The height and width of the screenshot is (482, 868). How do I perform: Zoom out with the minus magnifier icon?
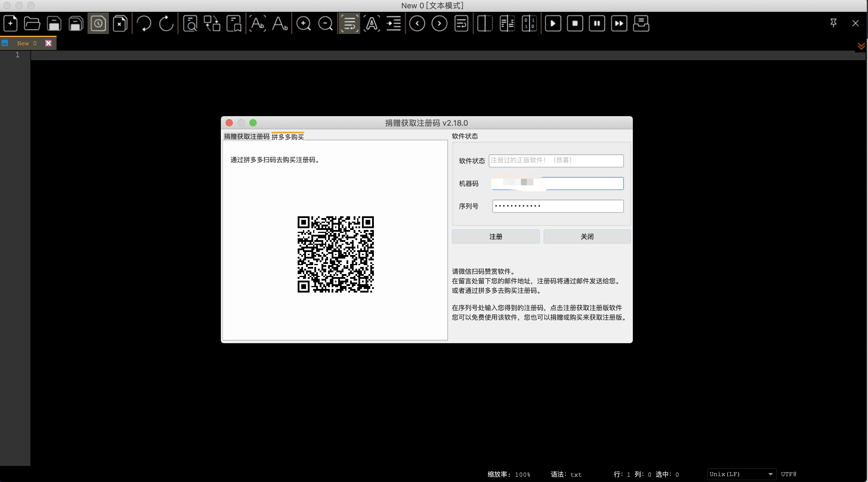tap(326, 24)
